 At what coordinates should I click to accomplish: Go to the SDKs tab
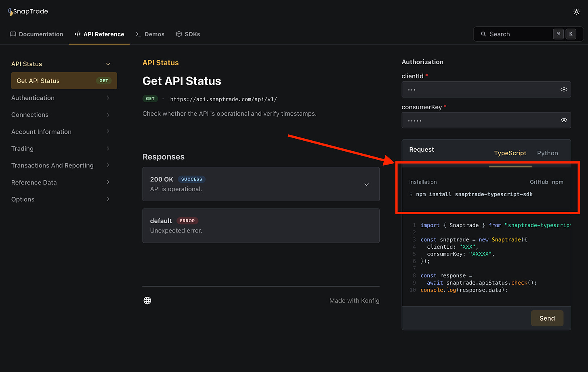[x=188, y=34]
